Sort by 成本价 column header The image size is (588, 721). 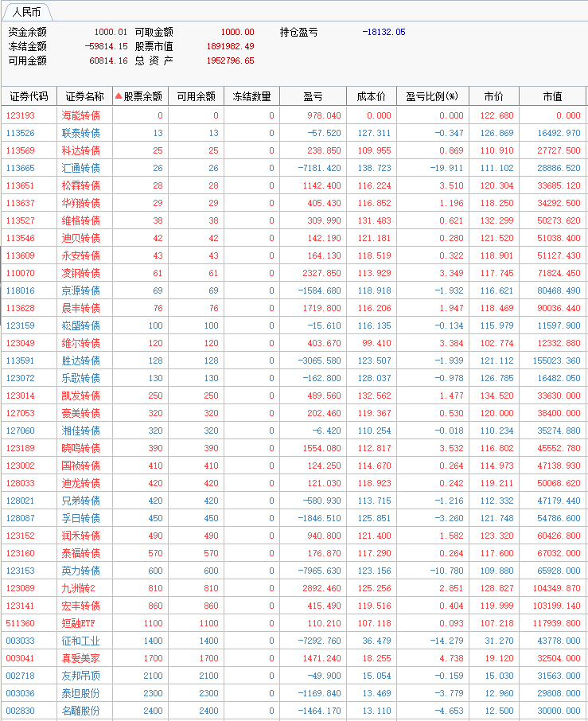click(372, 96)
